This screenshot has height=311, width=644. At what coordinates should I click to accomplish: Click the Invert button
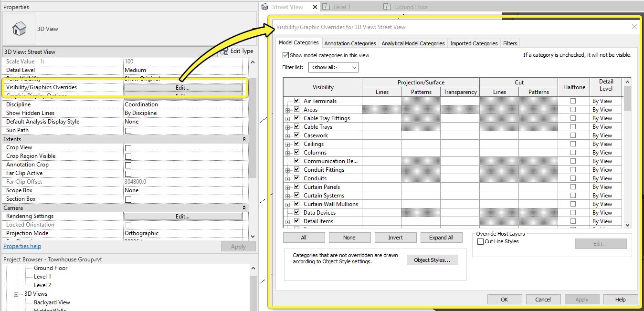pos(395,237)
